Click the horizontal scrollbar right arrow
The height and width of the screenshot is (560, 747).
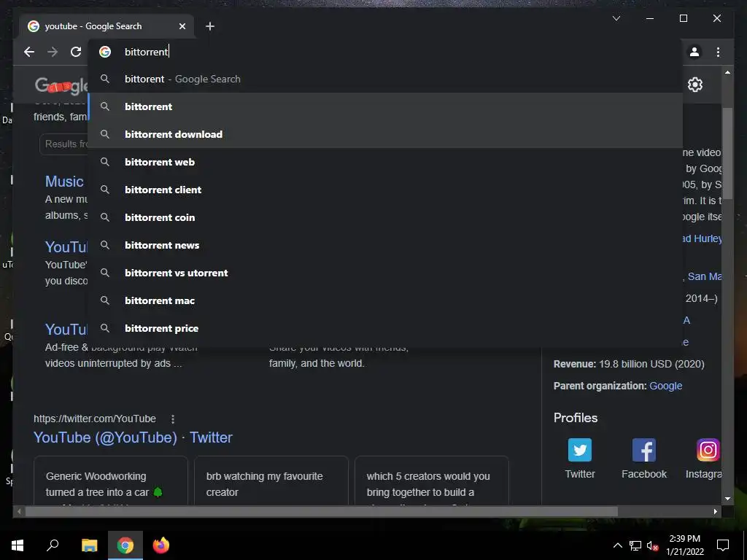pos(715,511)
